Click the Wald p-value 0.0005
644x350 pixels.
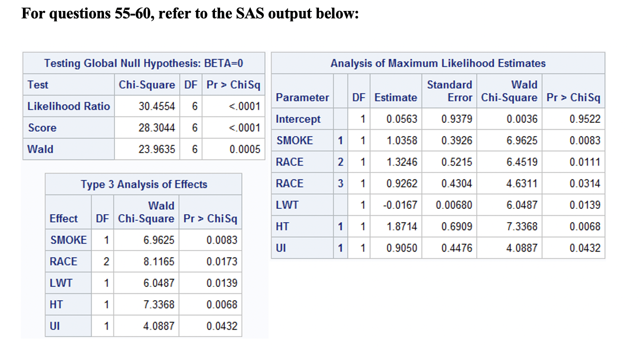[x=244, y=149]
